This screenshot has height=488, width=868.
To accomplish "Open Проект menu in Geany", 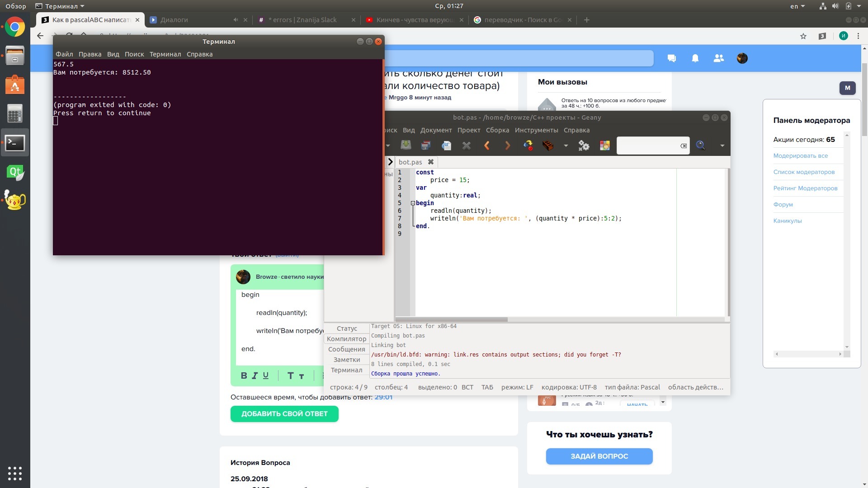I will [469, 130].
